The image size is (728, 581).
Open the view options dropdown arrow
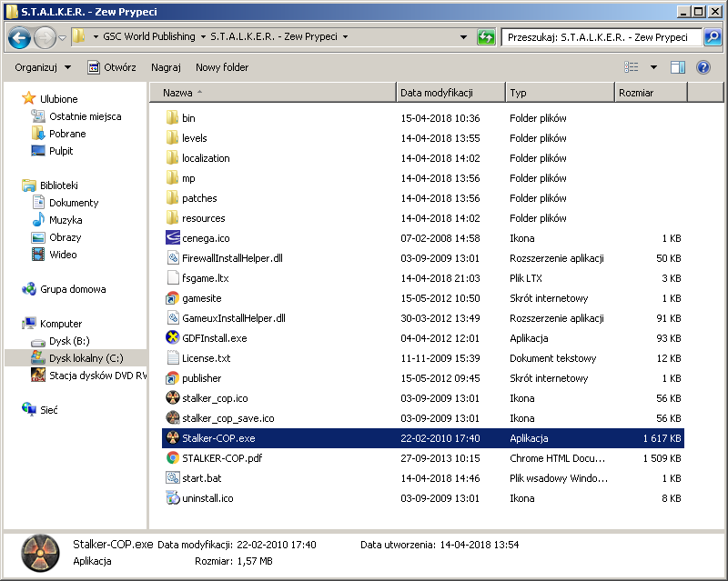coord(653,68)
